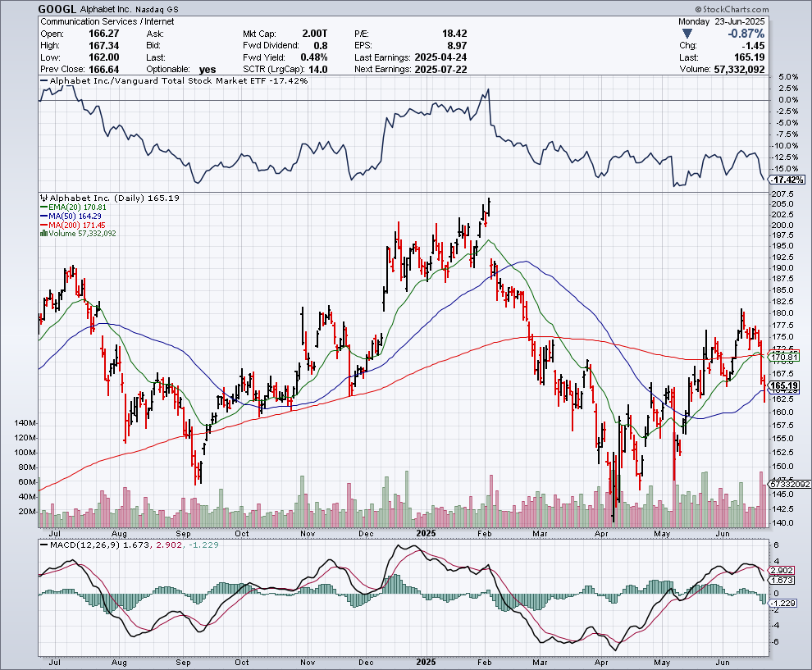Click the Last Earnings date 2025-04-24
The width and height of the screenshot is (812, 670).
440,57
